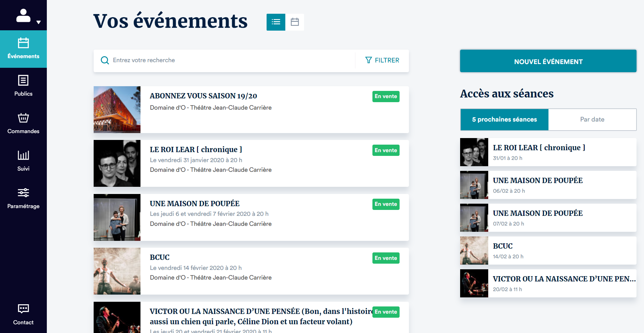
Task: Open the Commandes basket section
Action: pyautogui.click(x=23, y=123)
